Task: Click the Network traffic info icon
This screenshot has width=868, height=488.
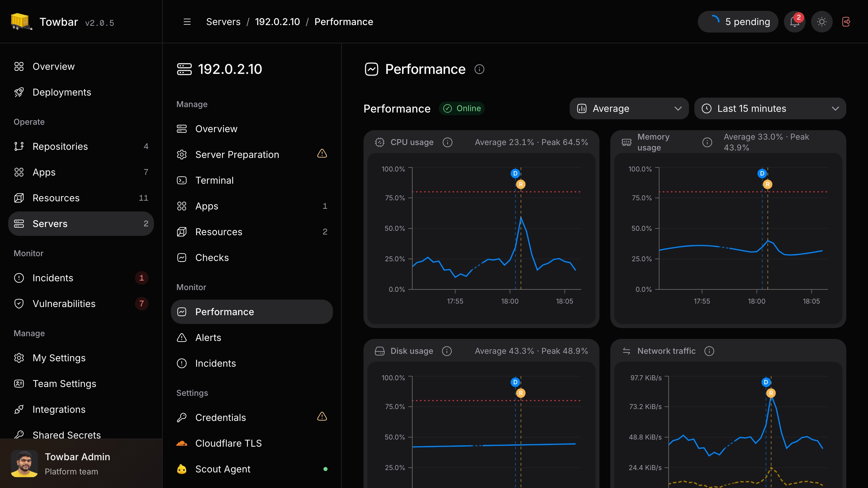Action: pyautogui.click(x=709, y=351)
